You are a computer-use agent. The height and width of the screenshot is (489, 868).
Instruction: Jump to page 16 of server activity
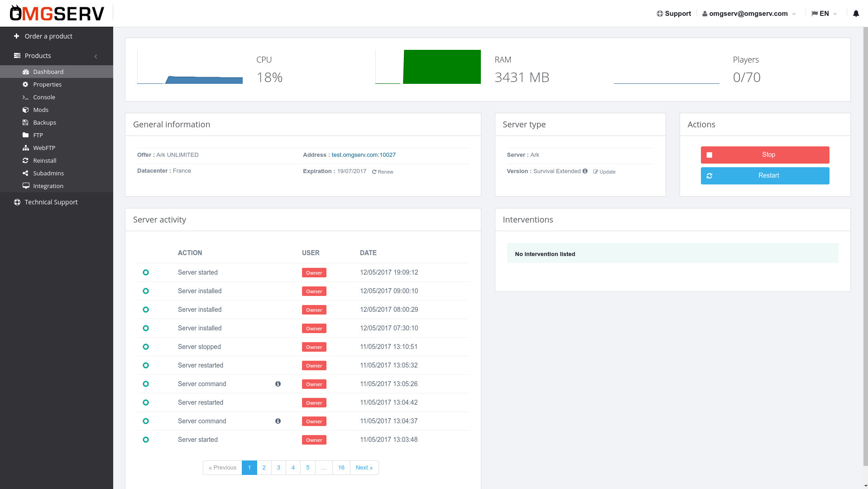[x=341, y=468]
